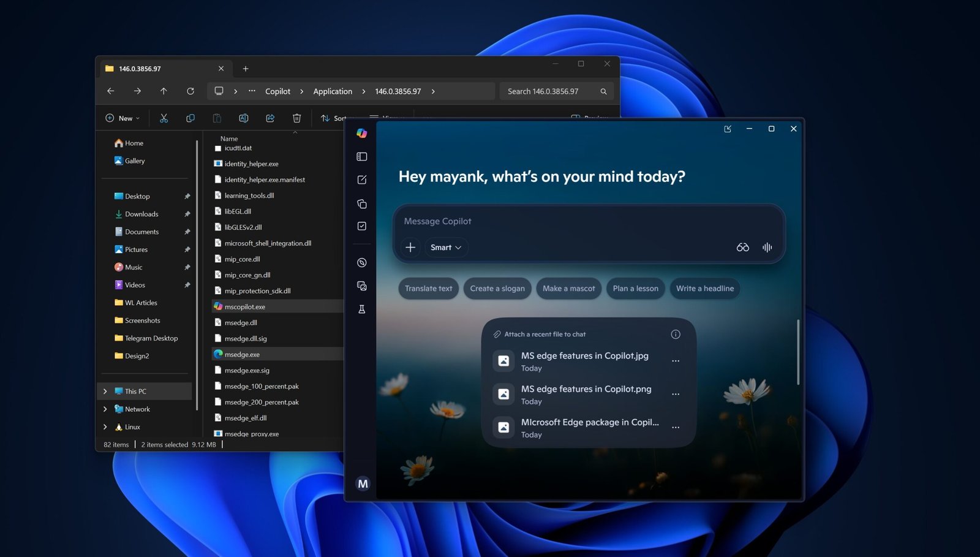Start voice input with the waveform icon
Viewport: 980px width, 557px height.
[767, 247]
